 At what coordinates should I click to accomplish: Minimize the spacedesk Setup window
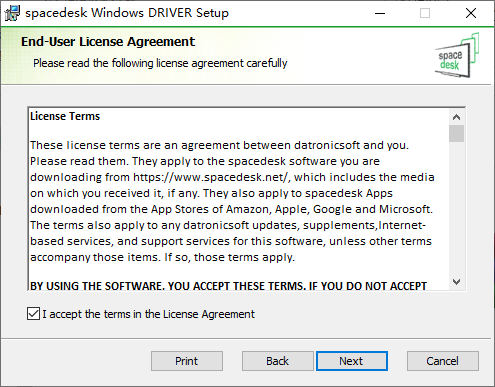tap(380, 13)
